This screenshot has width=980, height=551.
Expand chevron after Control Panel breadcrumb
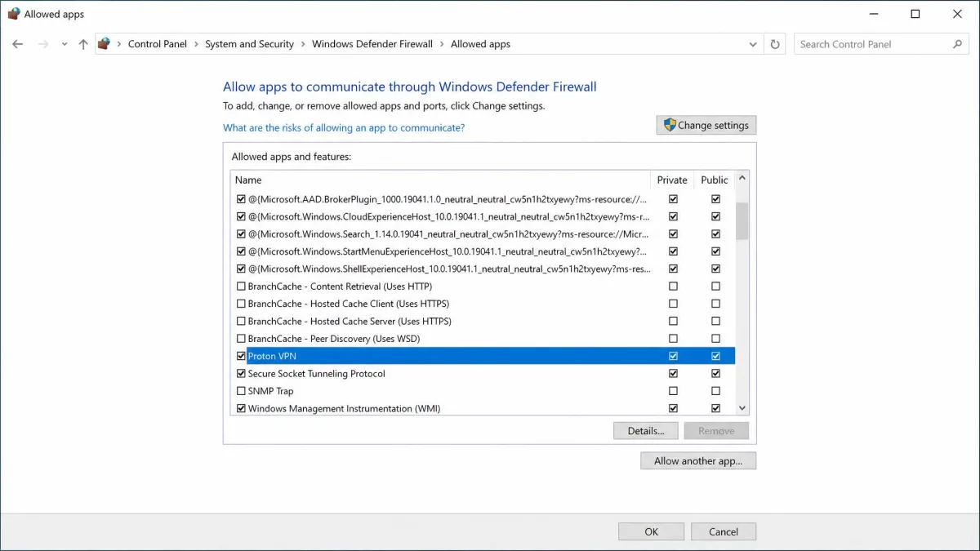tap(196, 44)
